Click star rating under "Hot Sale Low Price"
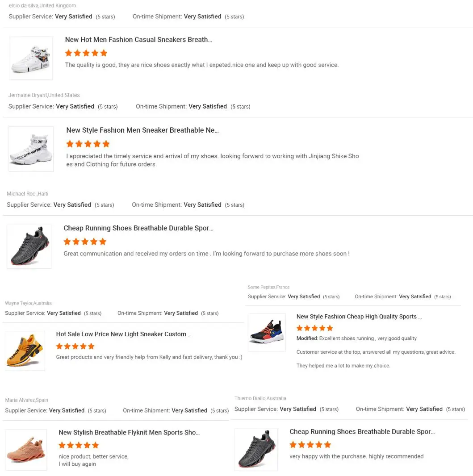This screenshot has height=476, width=473. pyautogui.click(x=75, y=347)
